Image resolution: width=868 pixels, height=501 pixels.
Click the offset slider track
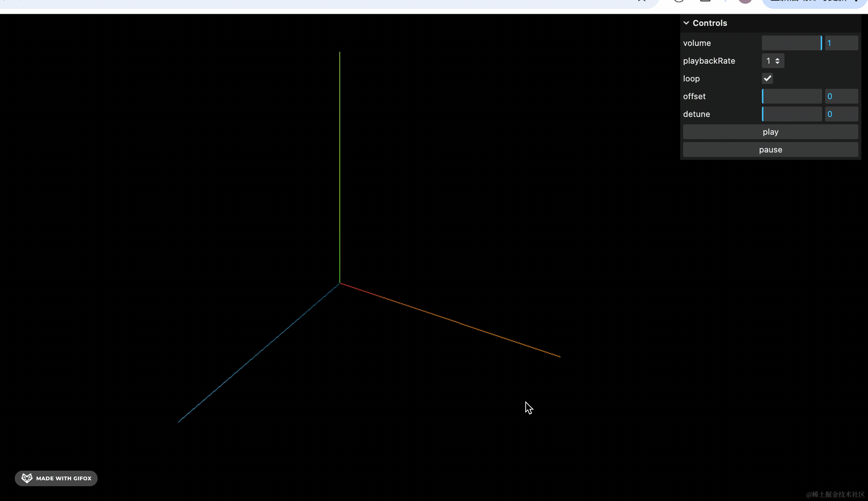pos(792,96)
